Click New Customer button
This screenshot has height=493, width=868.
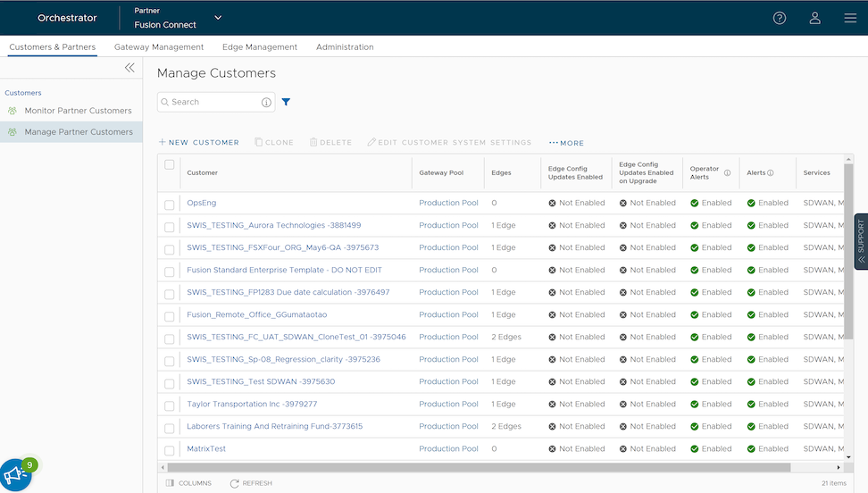point(199,143)
